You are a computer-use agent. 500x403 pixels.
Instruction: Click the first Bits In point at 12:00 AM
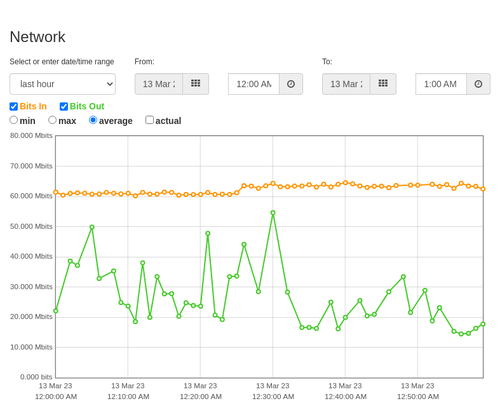point(56,192)
